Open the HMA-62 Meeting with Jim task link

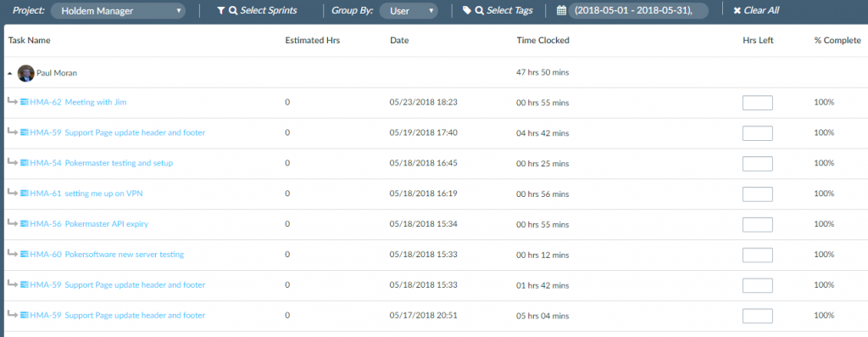[x=78, y=102]
